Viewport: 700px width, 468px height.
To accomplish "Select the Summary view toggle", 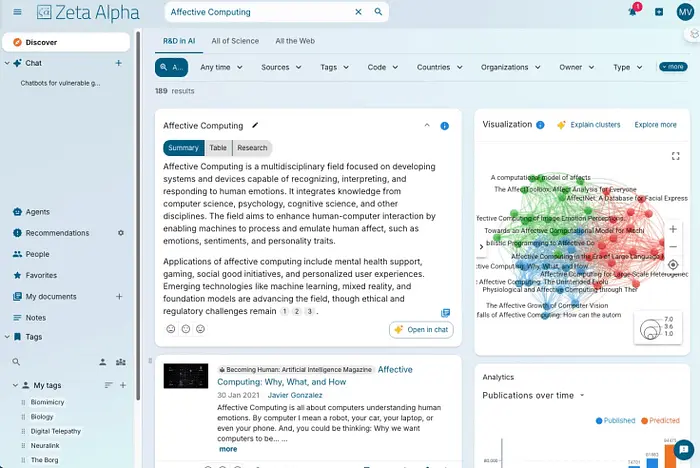I will (x=183, y=148).
